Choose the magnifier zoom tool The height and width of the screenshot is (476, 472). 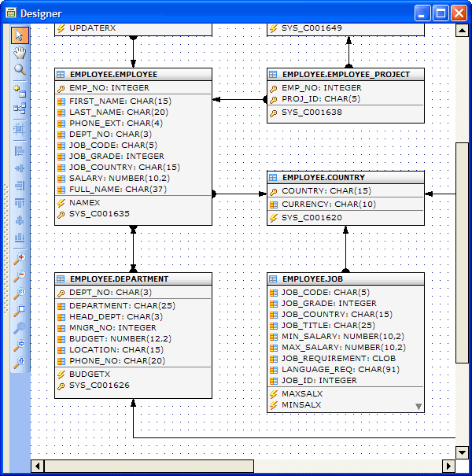pyautogui.click(x=20, y=69)
